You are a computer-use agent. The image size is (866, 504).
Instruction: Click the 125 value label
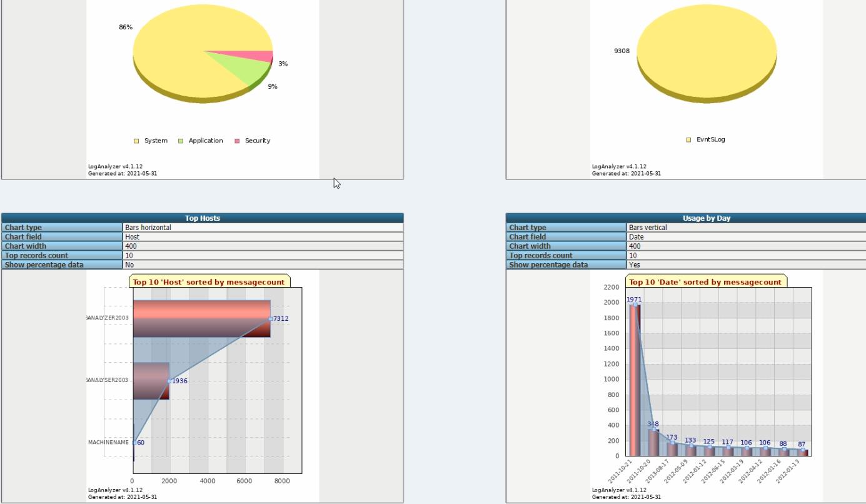coord(708,441)
